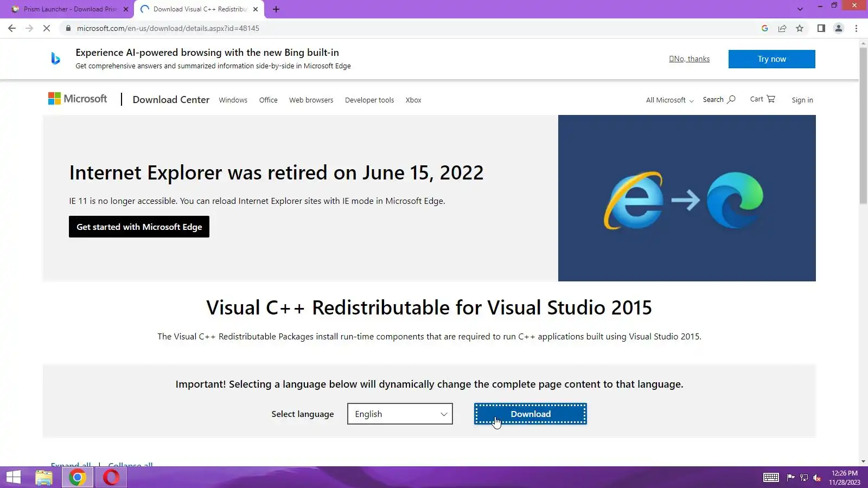Click the network tray icon
Image resolution: width=868 pixels, height=488 pixels.
[804, 478]
